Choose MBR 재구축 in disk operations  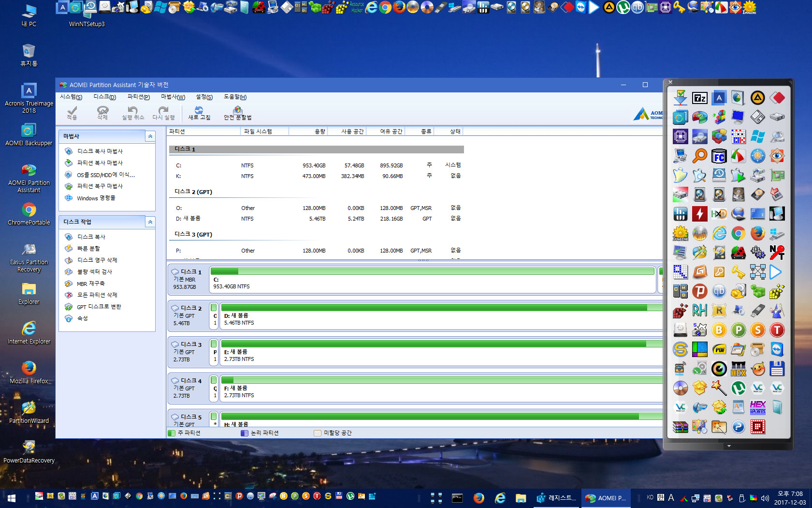tap(90, 284)
